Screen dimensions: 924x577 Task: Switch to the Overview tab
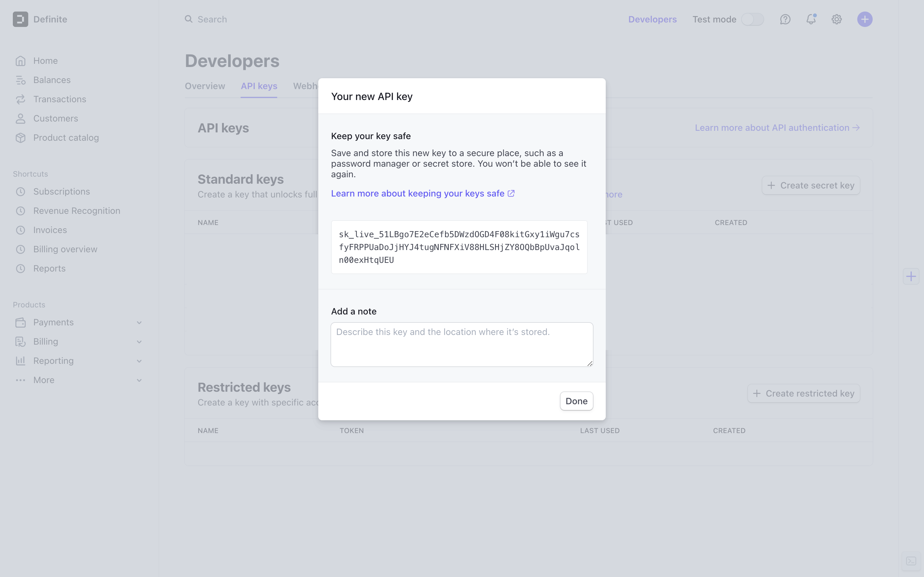tap(205, 86)
